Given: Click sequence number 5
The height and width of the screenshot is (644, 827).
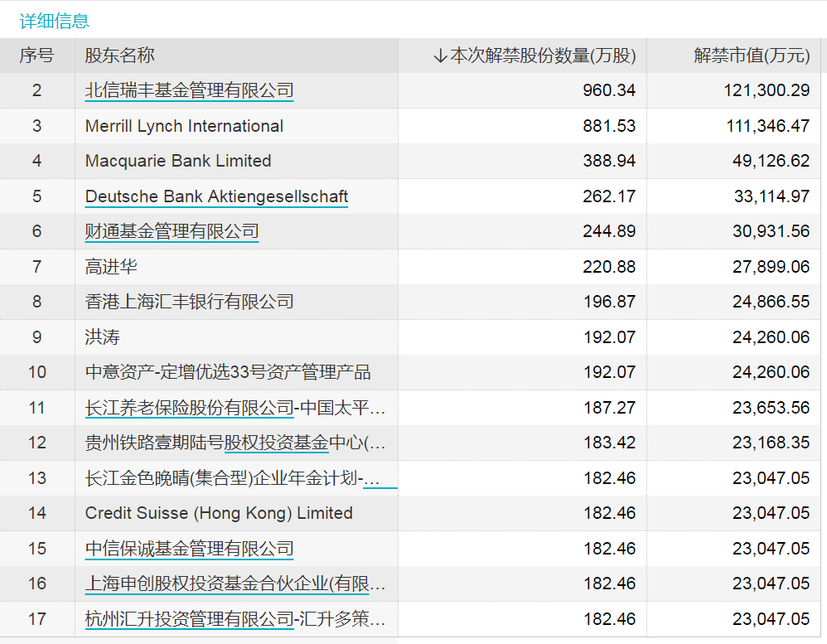Looking at the screenshot, I should point(37,196).
